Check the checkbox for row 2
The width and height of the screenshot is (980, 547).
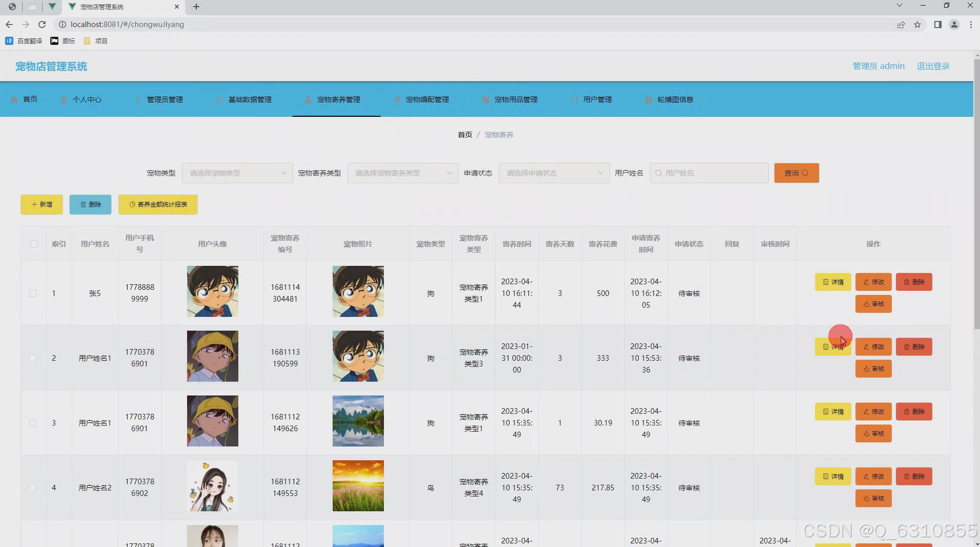pyautogui.click(x=33, y=358)
